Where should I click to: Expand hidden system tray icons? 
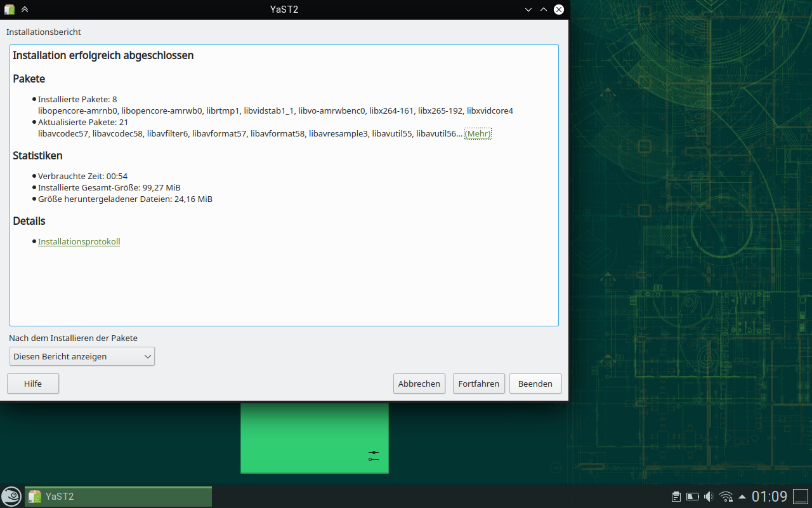(x=742, y=497)
